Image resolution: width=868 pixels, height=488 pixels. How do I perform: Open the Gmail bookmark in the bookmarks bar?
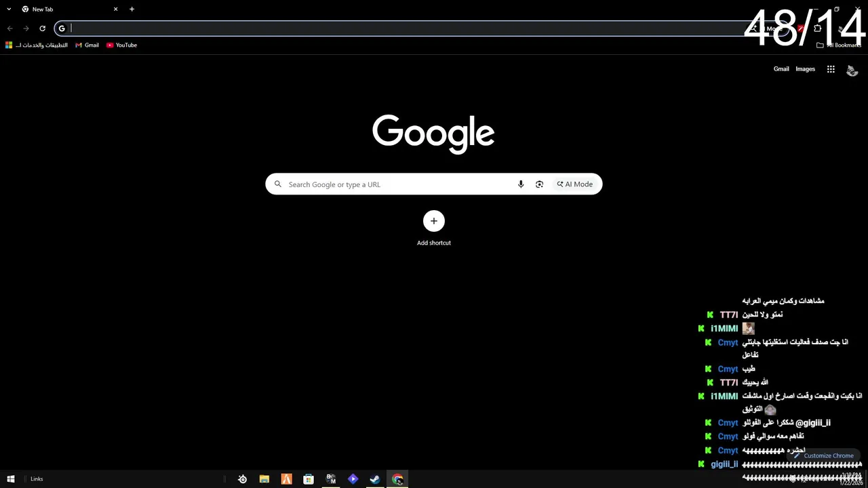pyautogui.click(x=87, y=45)
